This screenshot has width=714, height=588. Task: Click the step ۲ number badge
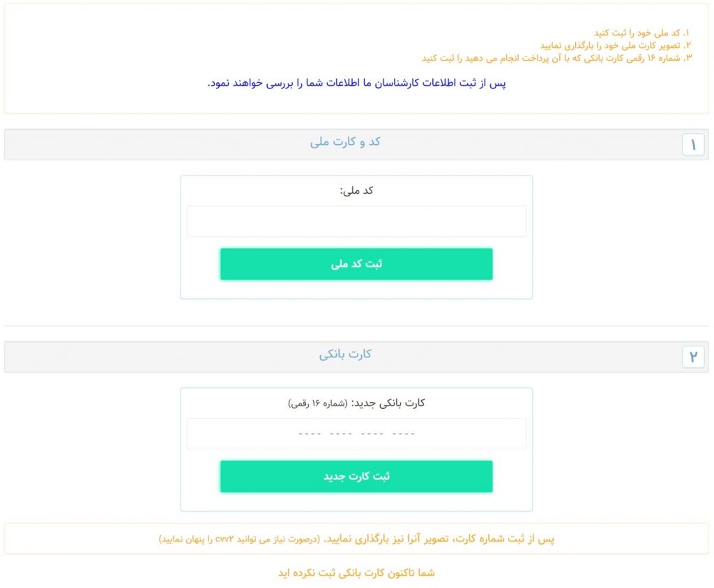693,357
